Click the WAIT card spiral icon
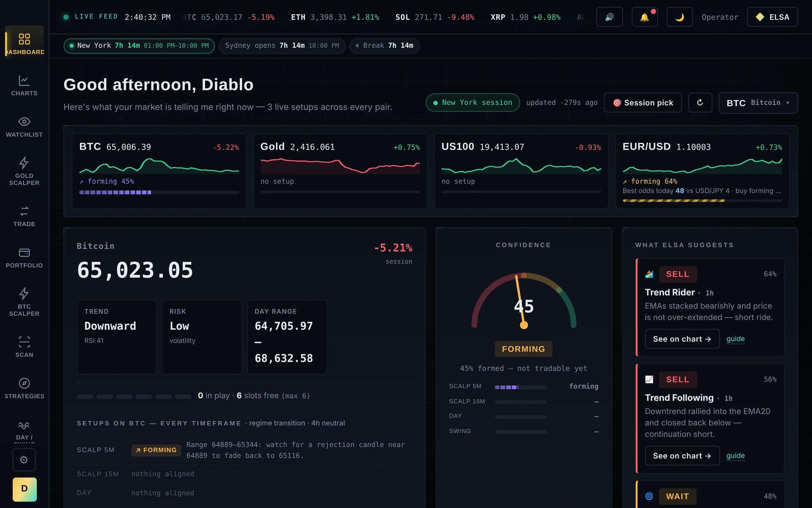This screenshot has height=508, width=812. [x=649, y=496]
